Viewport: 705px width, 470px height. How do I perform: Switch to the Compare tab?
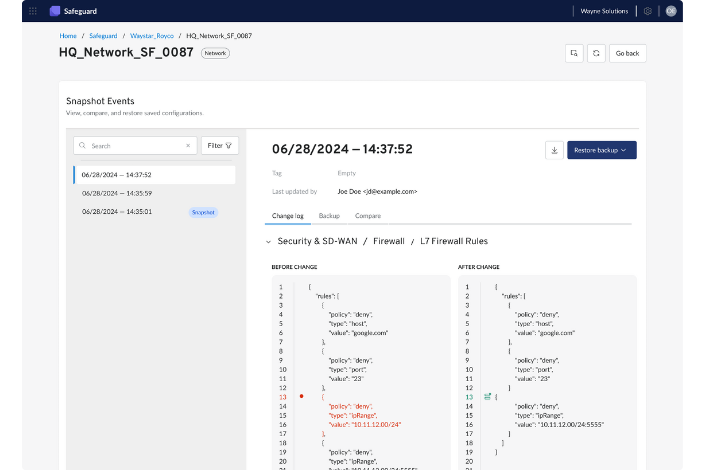368,216
